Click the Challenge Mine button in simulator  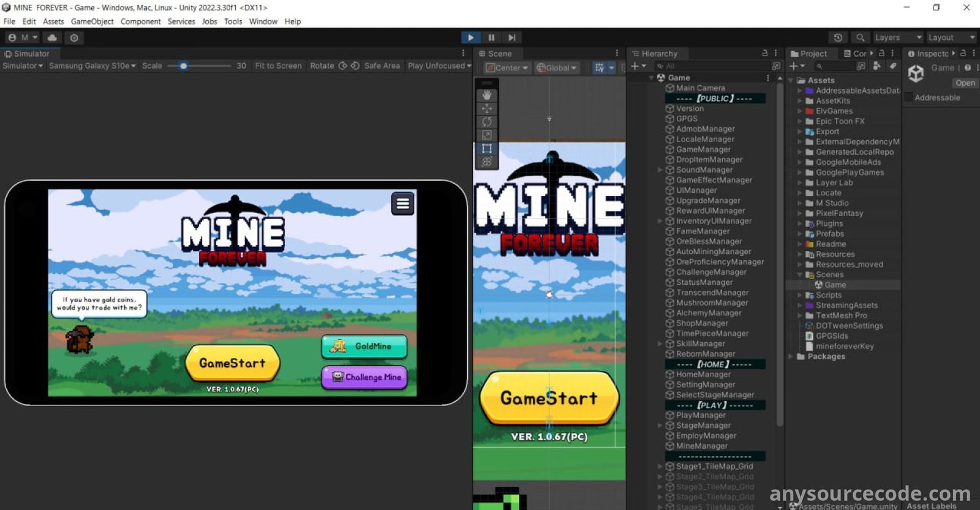(x=364, y=377)
